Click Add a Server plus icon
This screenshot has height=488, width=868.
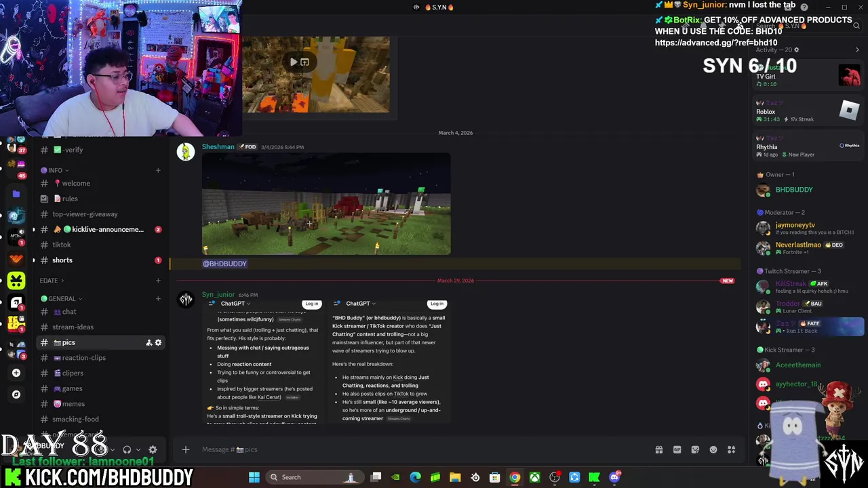(16, 373)
